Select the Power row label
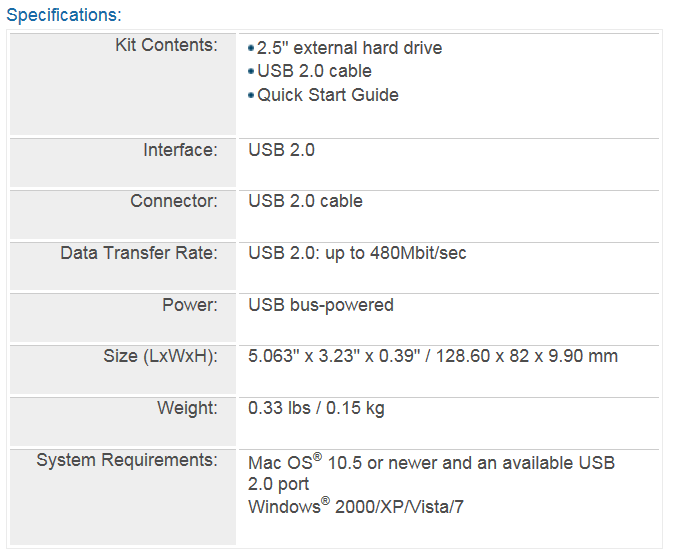Screen dimensions: 674x550 click(x=190, y=305)
